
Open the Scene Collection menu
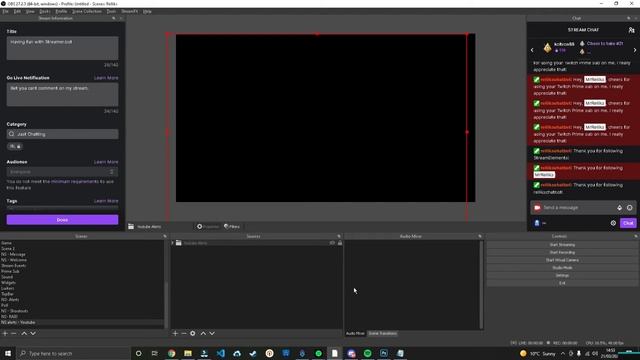coord(87,11)
